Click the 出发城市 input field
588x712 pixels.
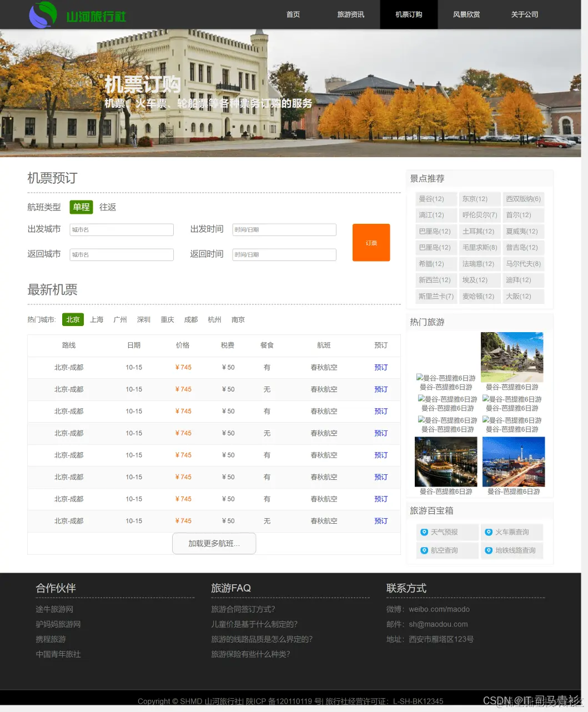click(x=122, y=229)
